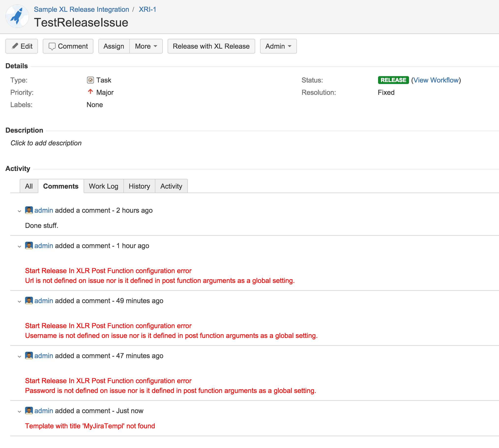This screenshot has width=499, height=448.
Task: Switch to the History tab
Action: pyautogui.click(x=139, y=186)
